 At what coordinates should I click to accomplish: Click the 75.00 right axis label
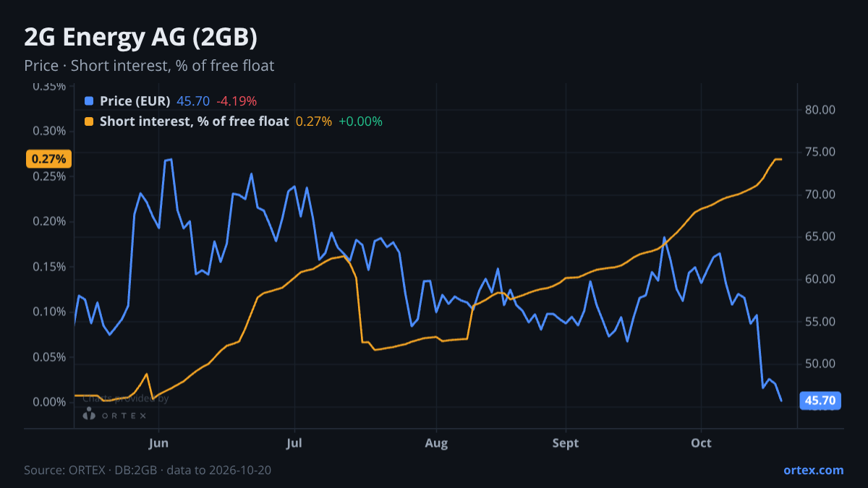tap(820, 152)
